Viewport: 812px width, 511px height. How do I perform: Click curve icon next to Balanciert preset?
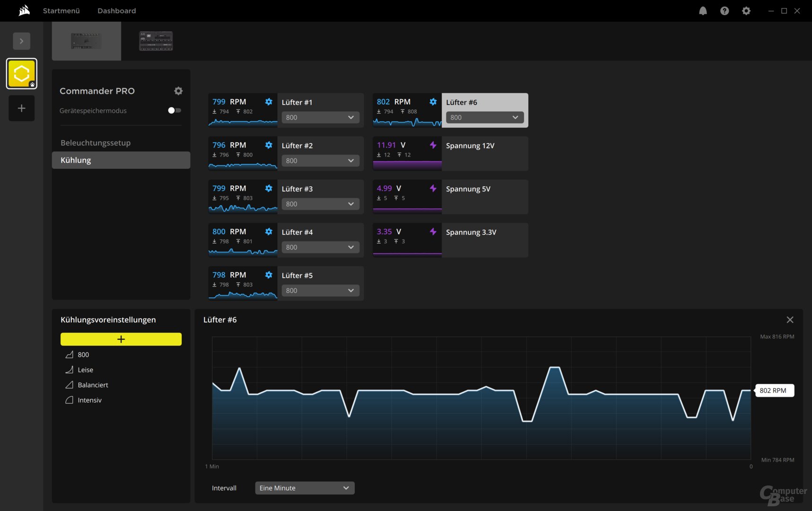[x=70, y=385]
